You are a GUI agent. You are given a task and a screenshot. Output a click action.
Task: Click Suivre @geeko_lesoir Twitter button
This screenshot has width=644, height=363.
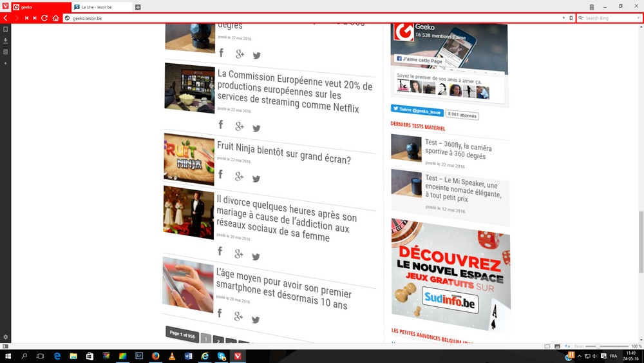[x=417, y=110]
